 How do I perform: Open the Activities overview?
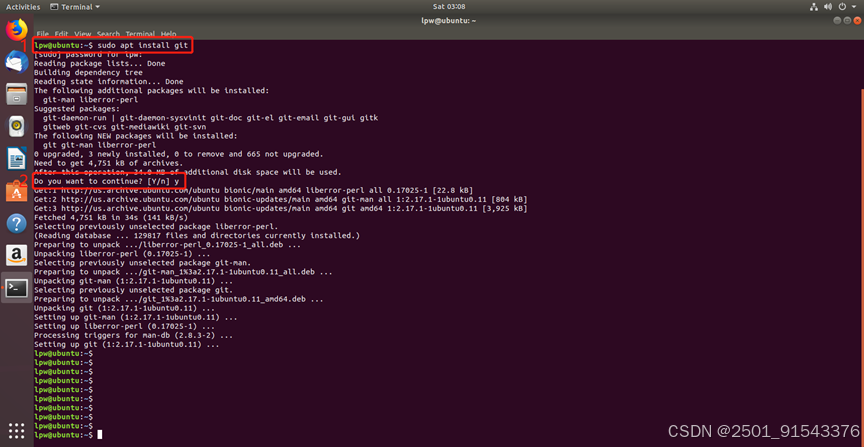[23, 7]
